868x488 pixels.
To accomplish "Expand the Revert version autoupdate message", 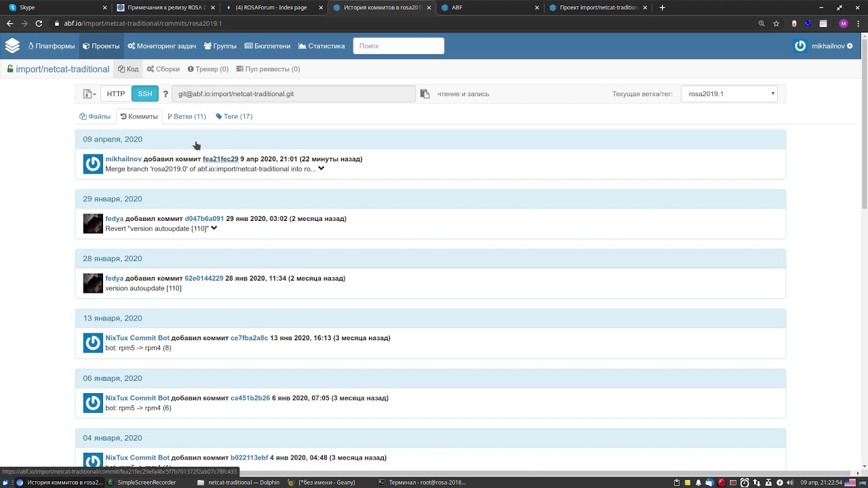I will [214, 228].
